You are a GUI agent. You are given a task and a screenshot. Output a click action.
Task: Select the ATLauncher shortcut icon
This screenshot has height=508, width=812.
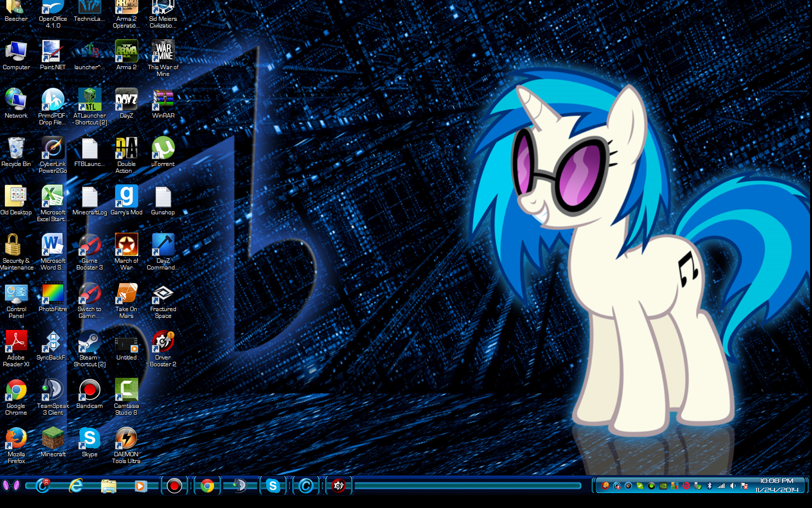click(89, 106)
